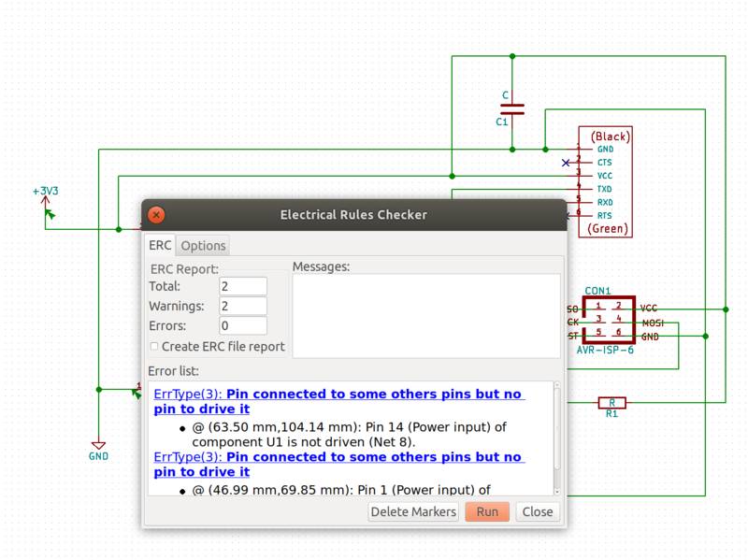Screen dimensions: 748x560
Task: Select the ERC tab
Action: point(160,245)
